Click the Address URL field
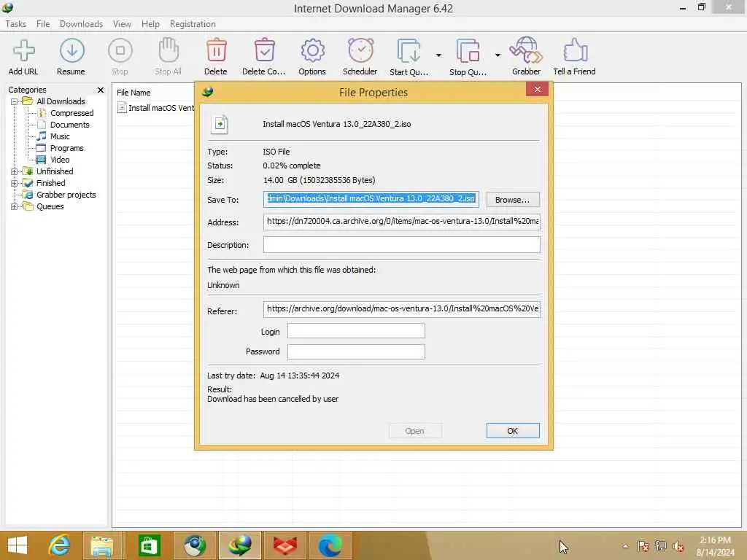The height and width of the screenshot is (560, 747). pyautogui.click(x=402, y=222)
